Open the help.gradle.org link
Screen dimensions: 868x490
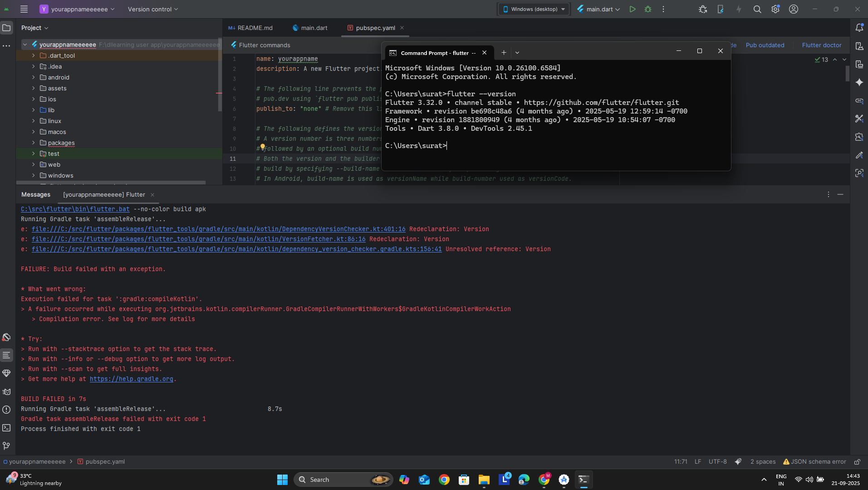pyautogui.click(x=131, y=379)
